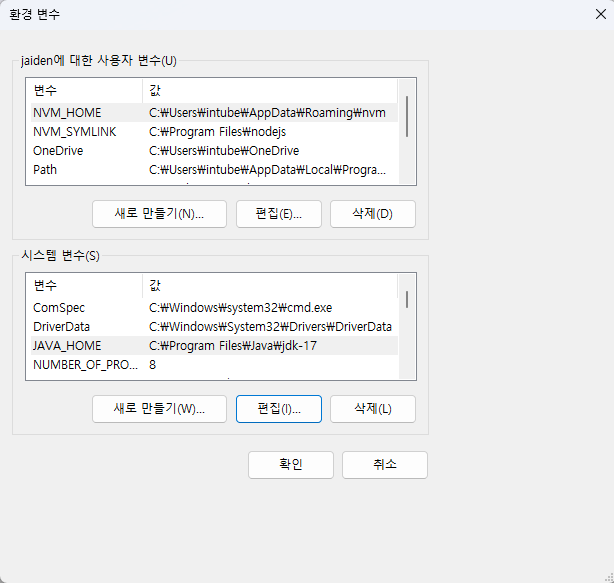
Task: Click value C:\Program Files\nodejs
Action: click(x=217, y=132)
